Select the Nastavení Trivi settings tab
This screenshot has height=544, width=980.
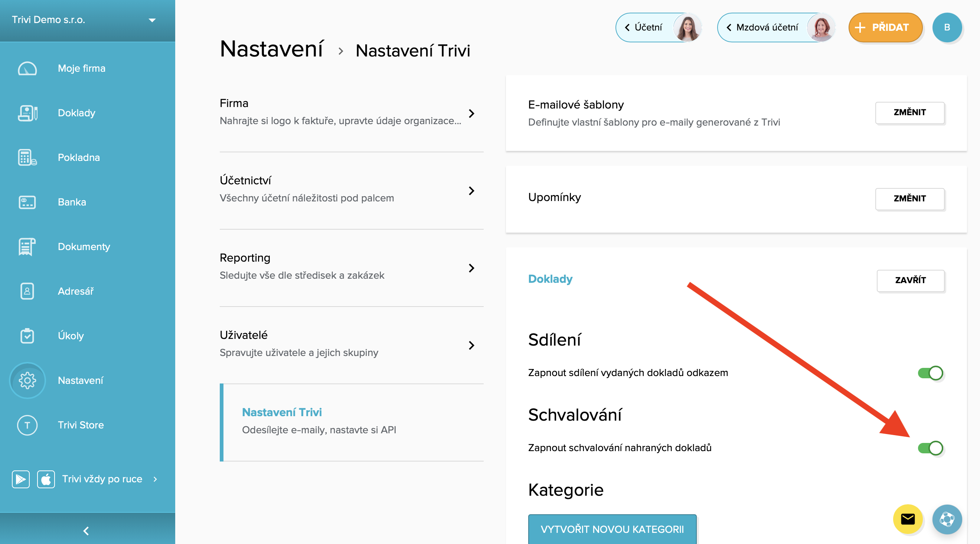tap(282, 412)
